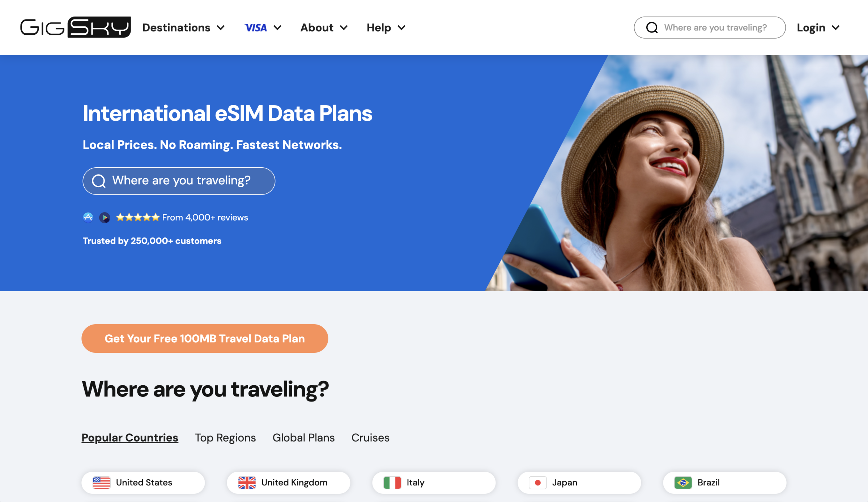Click the App Store review icon

pos(88,217)
